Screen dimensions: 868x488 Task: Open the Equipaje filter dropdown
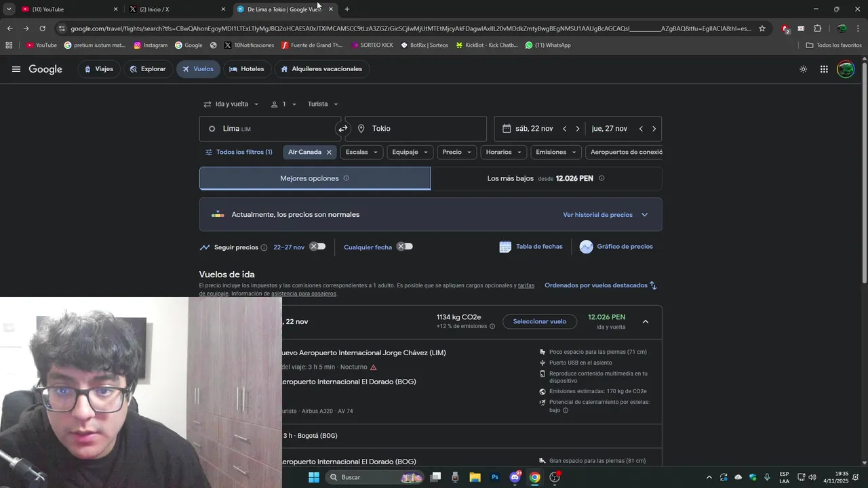410,152
